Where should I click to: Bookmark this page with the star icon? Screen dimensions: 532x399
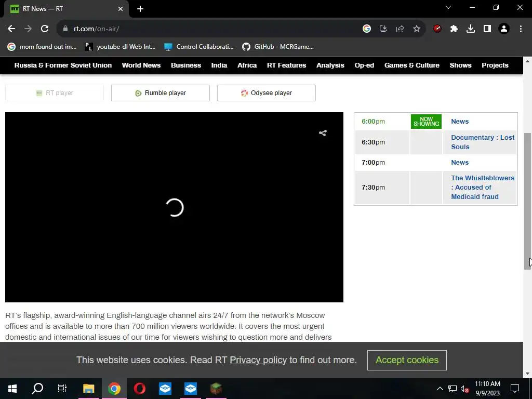pos(417,29)
